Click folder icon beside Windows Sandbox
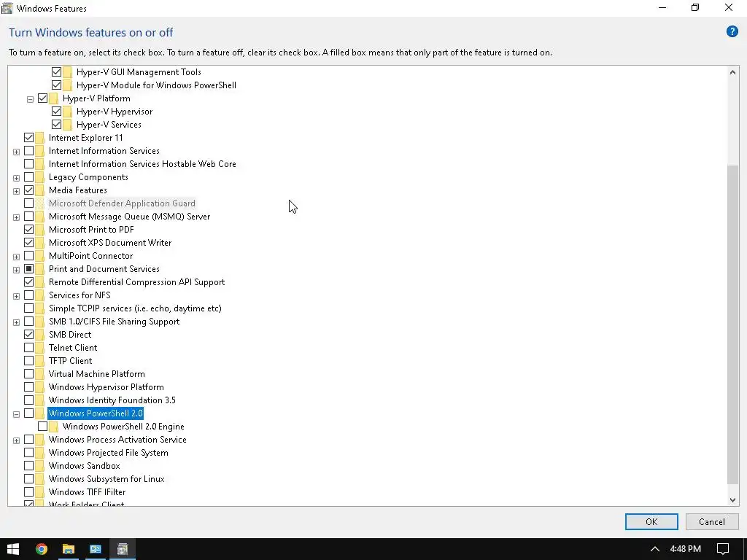 [x=40, y=466]
